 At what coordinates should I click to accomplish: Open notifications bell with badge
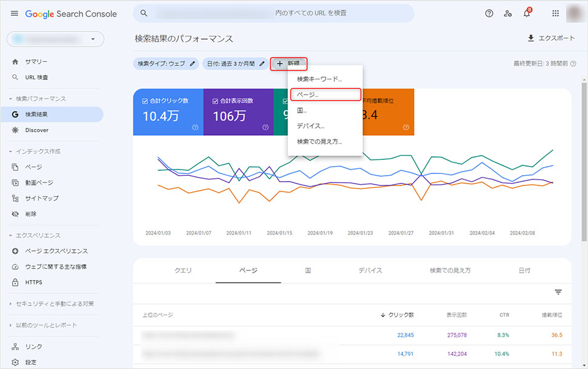coord(527,13)
